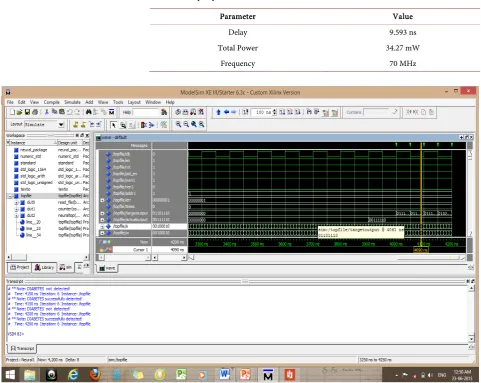Expand the dut2 instance node

16,216
